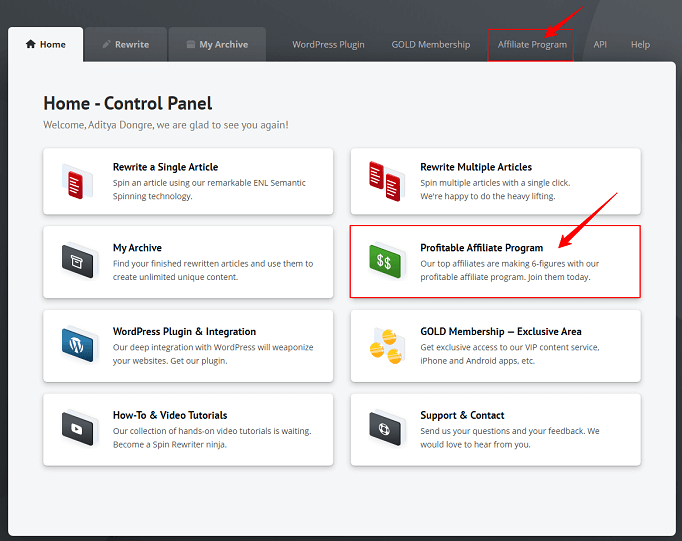This screenshot has height=541, width=682.
Task: Click 'Spin an article using our remarkable' description
Action: 209,190
